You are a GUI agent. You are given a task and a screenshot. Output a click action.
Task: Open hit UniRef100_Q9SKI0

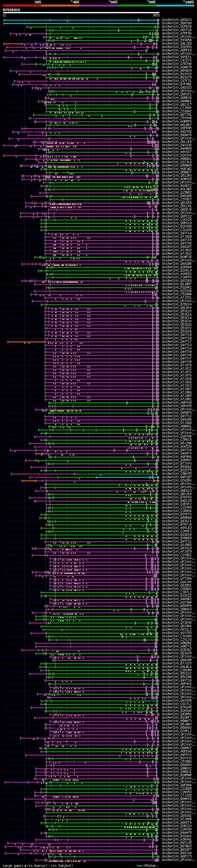click(177, 20)
